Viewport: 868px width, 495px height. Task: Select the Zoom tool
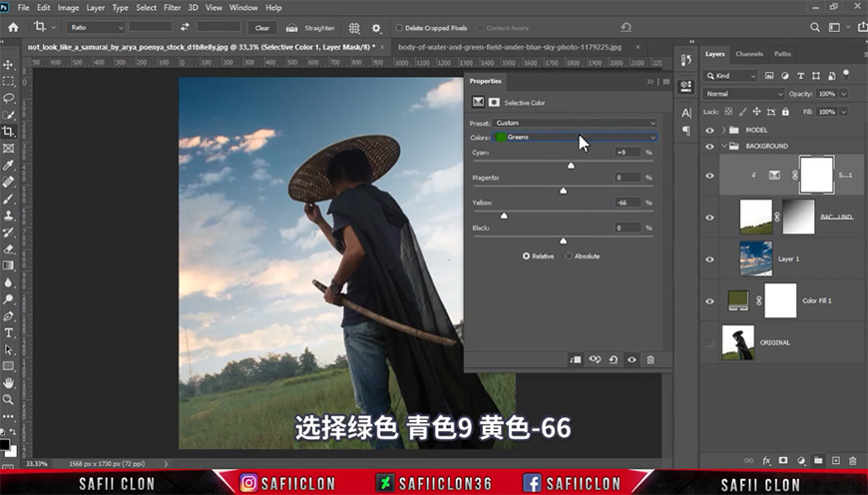point(8,399)
